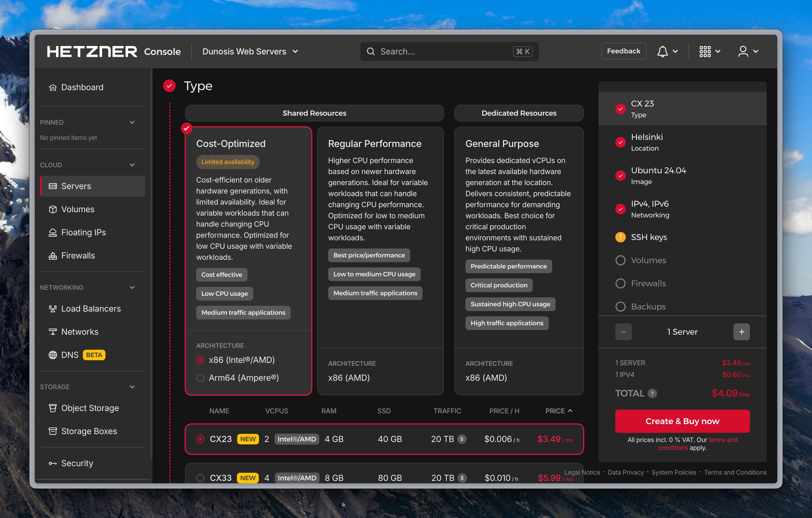Collapse the NETWORKING sidebar section
Screen dimensions: 812x518
(132, 287)
